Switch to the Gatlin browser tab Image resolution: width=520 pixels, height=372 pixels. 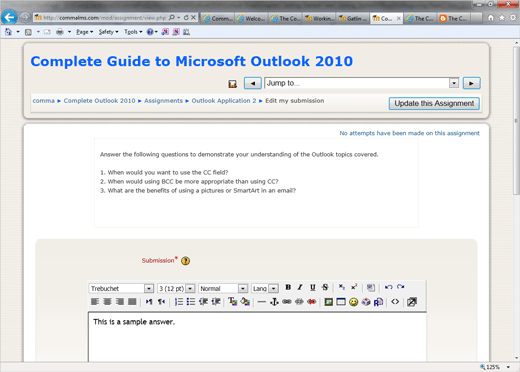tap(353, 18)
